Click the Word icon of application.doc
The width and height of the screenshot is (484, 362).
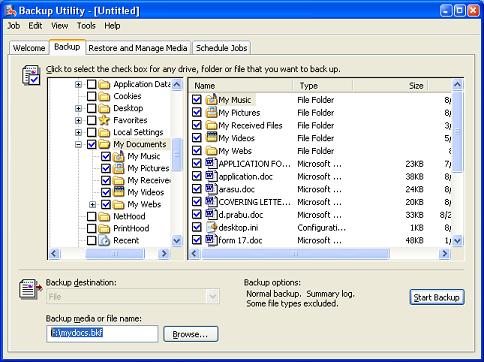tap(210, 176)
